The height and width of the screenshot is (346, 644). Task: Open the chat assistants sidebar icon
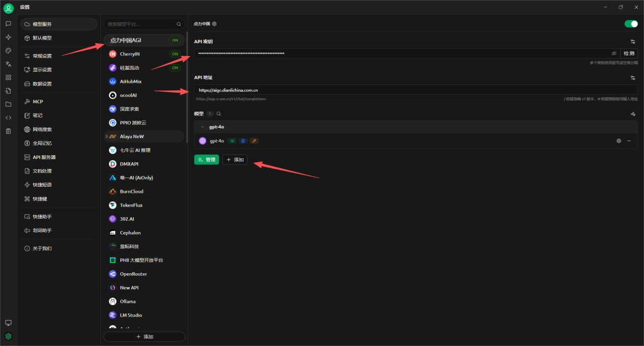pyautogui.click(x=8, y=24)
